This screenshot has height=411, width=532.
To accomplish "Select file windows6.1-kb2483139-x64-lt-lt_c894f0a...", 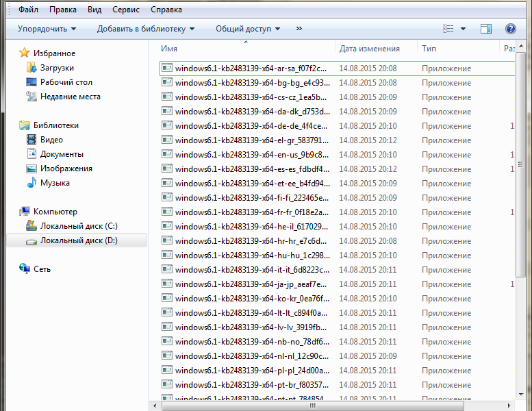I will [x=251, y=313].
